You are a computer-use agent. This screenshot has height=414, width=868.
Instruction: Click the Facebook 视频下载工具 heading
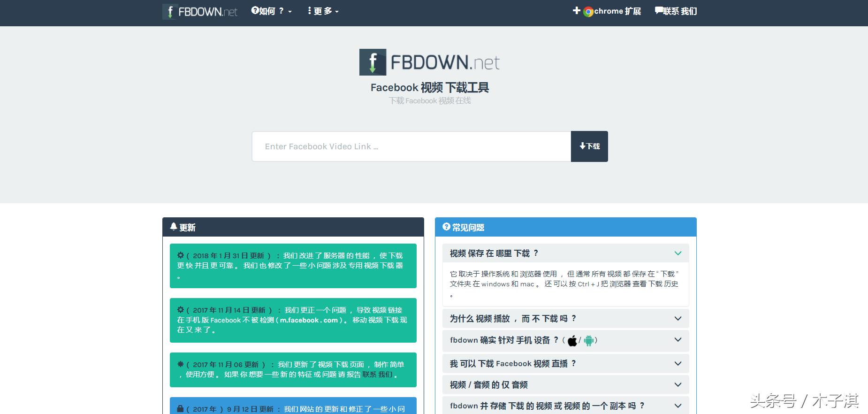430,87
